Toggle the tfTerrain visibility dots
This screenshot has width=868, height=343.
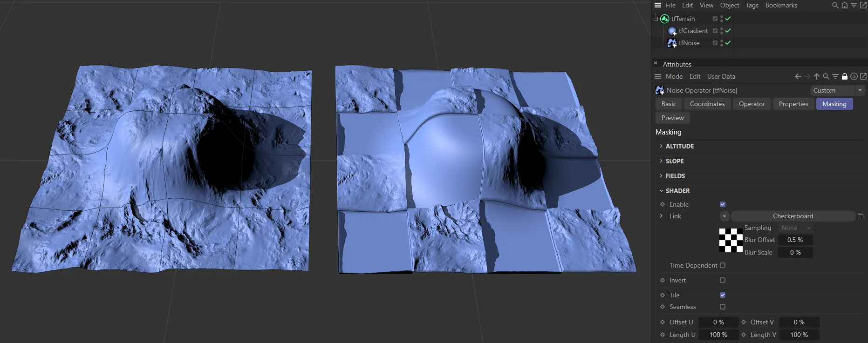click(x=722, y=19)
